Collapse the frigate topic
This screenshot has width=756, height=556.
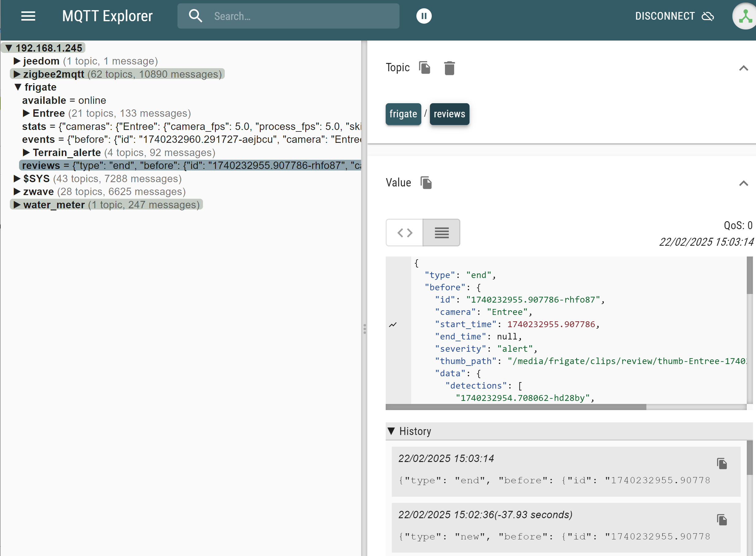(x=18, y=87)
